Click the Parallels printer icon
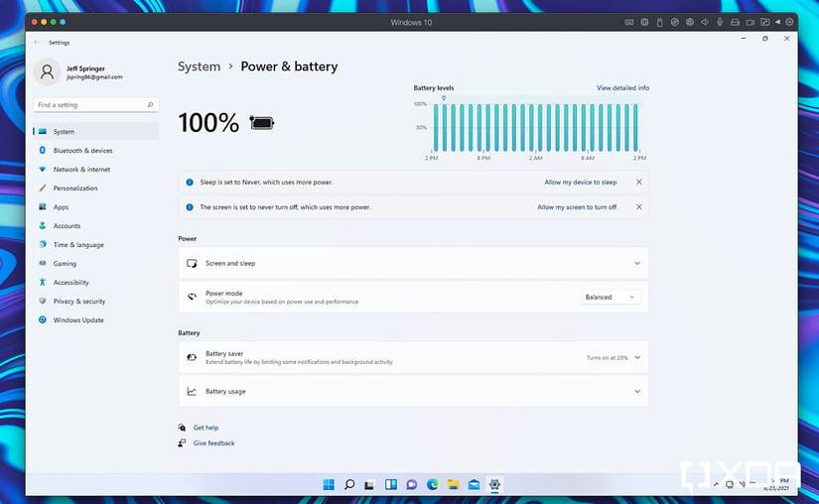Viewport: 819px width, 504px height. click(735, 22)
